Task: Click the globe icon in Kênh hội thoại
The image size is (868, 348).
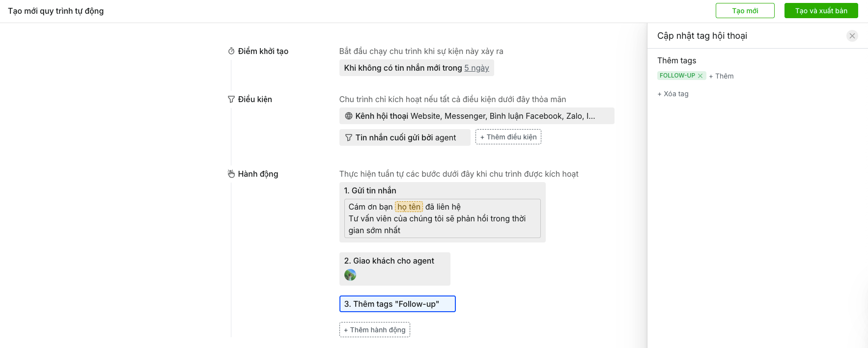Action: 348,116
